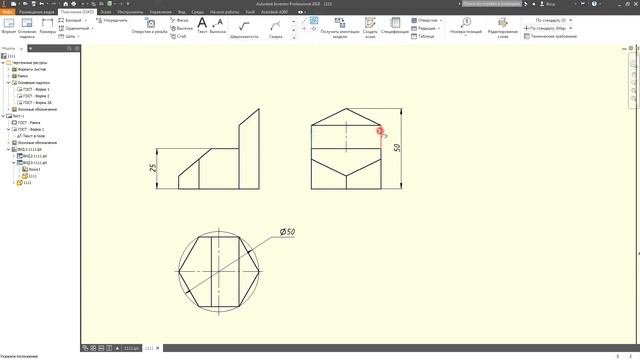The width and height of the screenshot is (640, 360).
Task: Open the Редактирование слоев tool
Action: tap(503, 28)
